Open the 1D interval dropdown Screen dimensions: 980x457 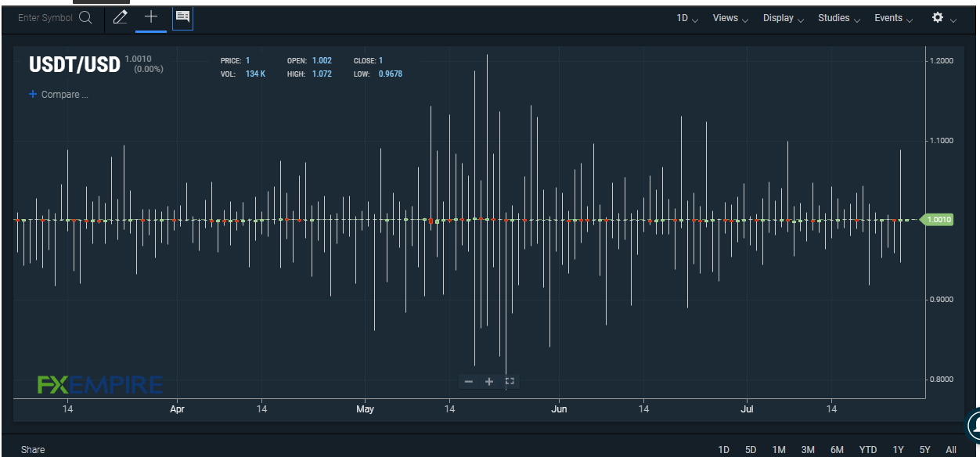pos(687,18)
